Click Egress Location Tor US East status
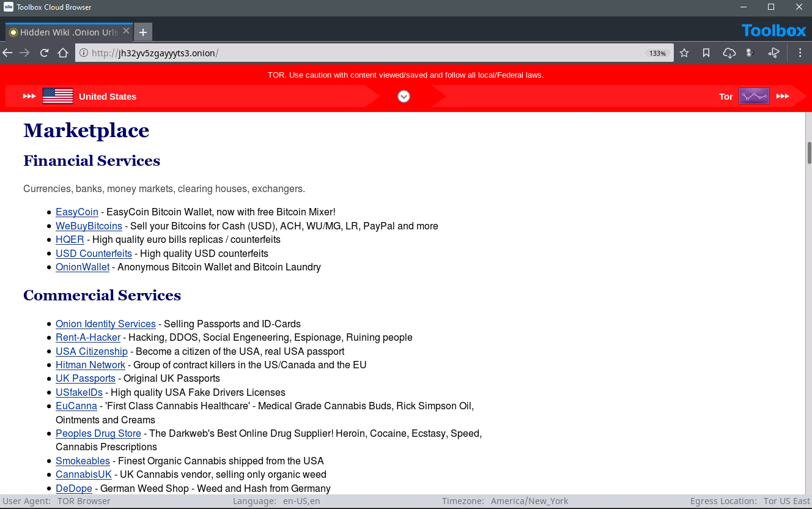 (x=750, y=501)
